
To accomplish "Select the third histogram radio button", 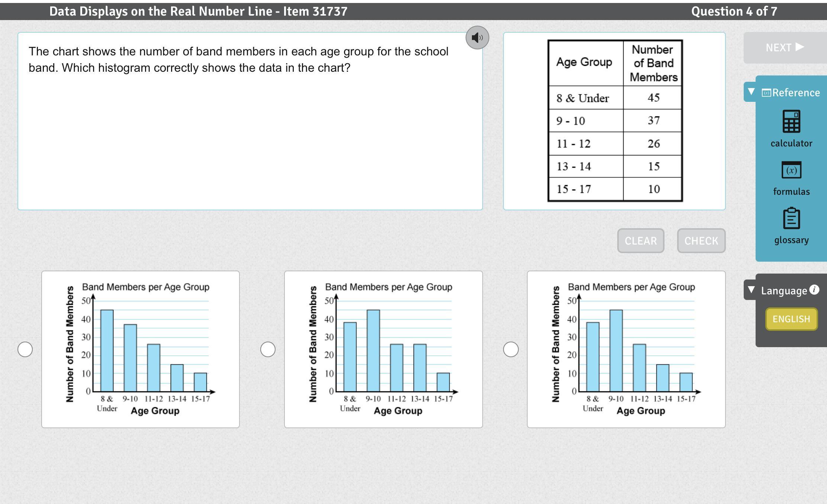I will (x=511, y=349).
